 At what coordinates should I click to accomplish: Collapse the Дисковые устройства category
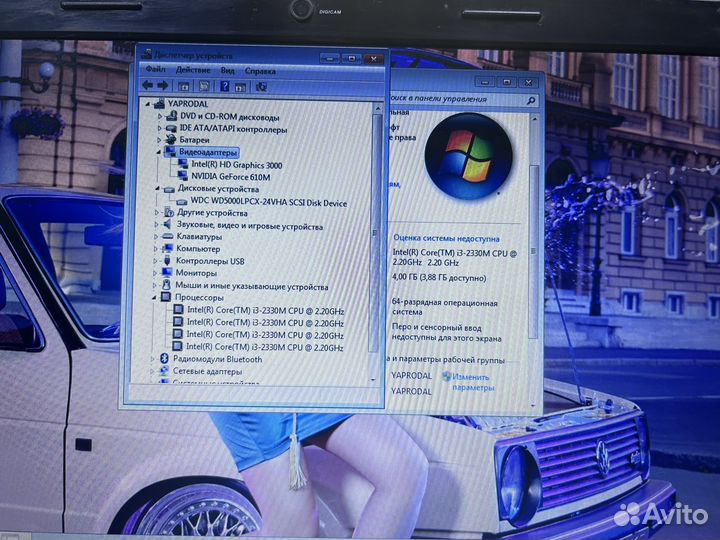click(x=158, y=188)
